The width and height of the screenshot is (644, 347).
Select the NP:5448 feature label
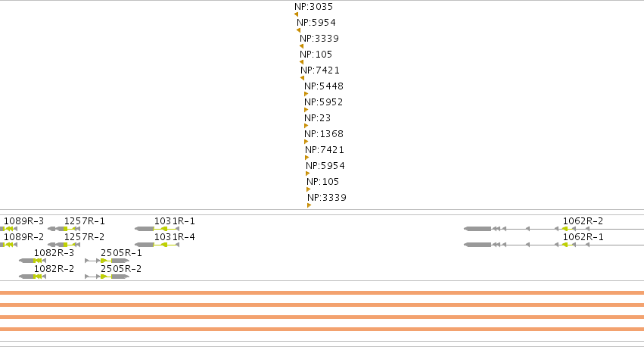point(324,86)
